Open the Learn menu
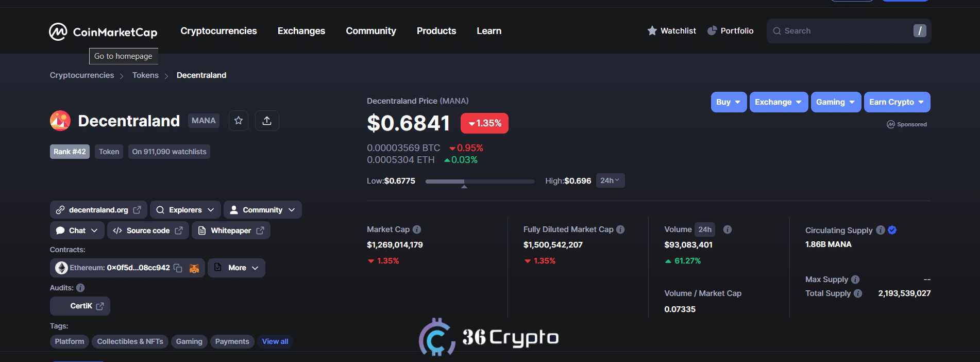Screen dimensions: 980x362 [x=489, y=31]
